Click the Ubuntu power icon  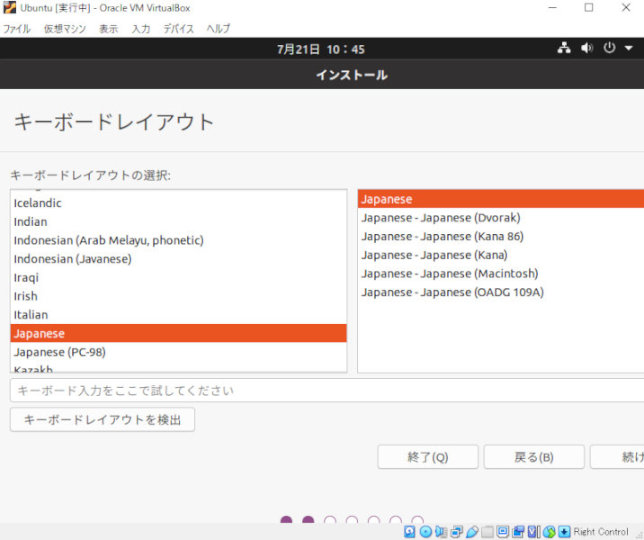click(609, 48)
